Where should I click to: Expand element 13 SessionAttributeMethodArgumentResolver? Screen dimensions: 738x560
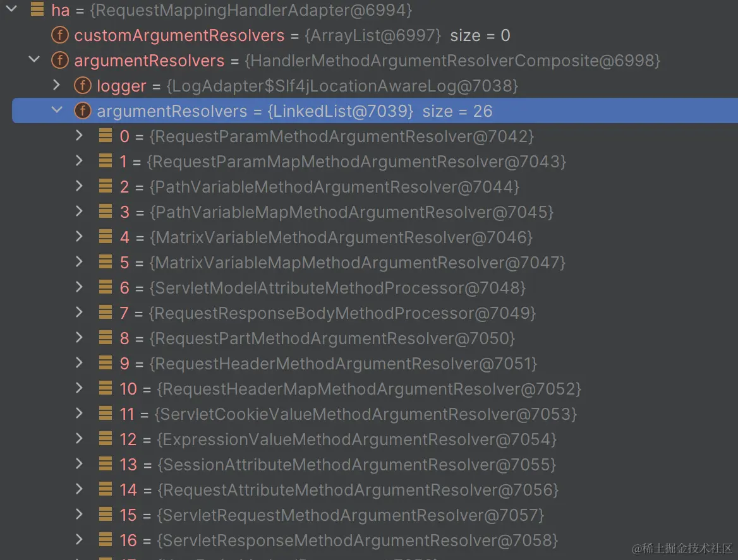pyautogui.click(x=79, y=464)
